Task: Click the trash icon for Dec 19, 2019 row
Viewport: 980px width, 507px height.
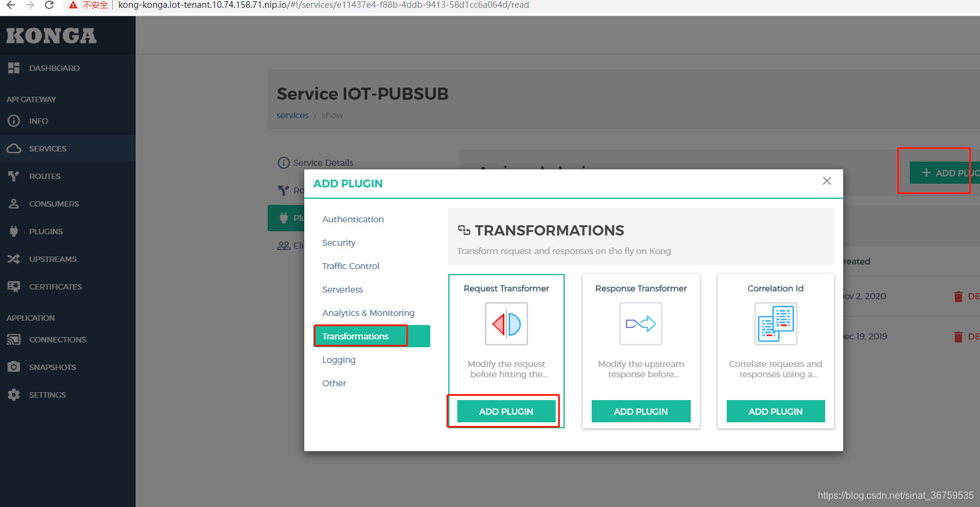Action: pos(958,336)
